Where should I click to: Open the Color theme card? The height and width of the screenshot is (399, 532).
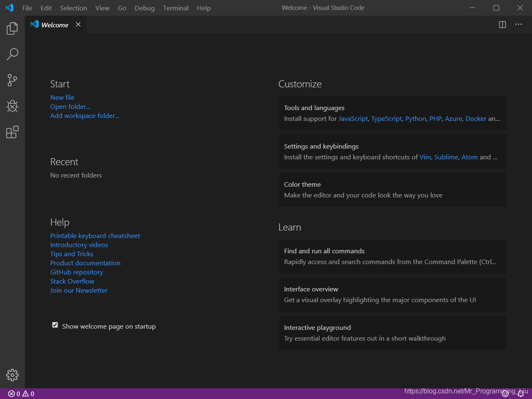coord(392,190)
